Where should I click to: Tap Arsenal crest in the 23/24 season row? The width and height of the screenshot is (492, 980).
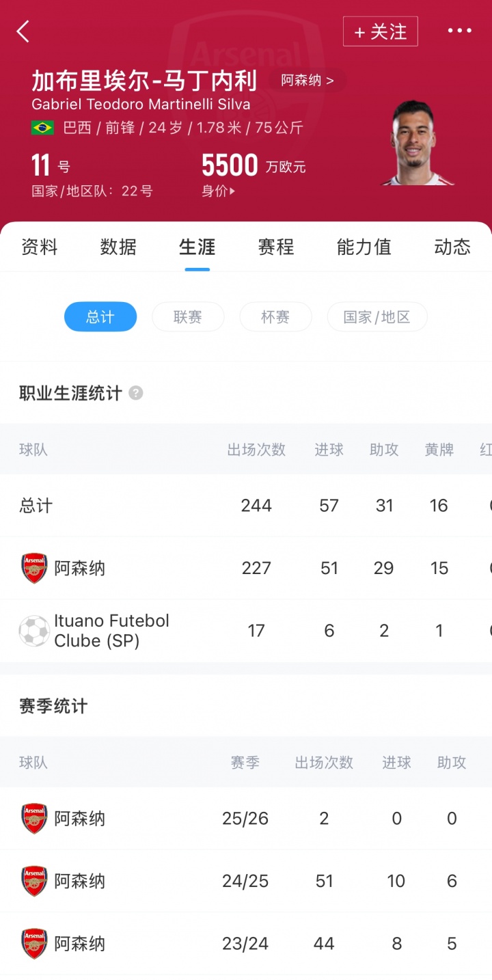click(x=34, y=944)
